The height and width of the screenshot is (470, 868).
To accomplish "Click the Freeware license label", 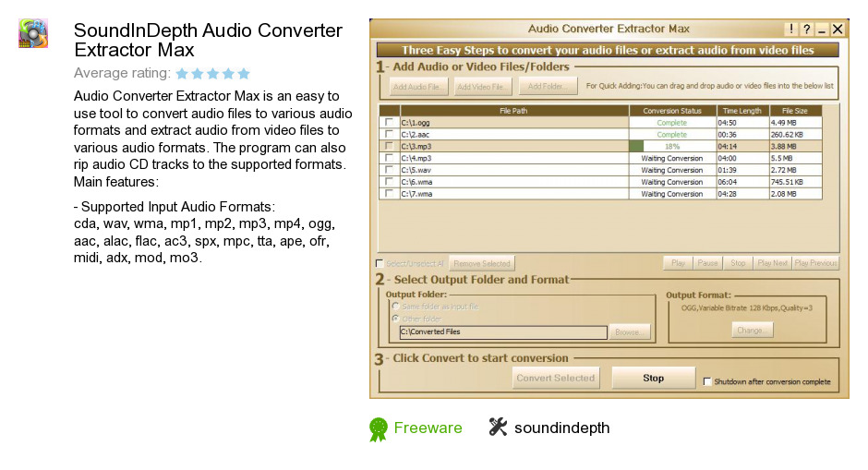I will point(428,428).
